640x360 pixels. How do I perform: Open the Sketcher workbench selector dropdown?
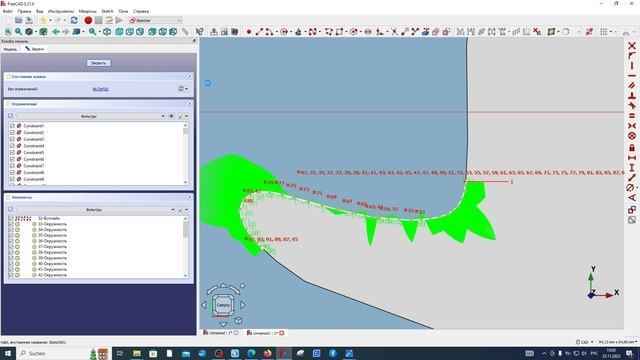[156, 20]
